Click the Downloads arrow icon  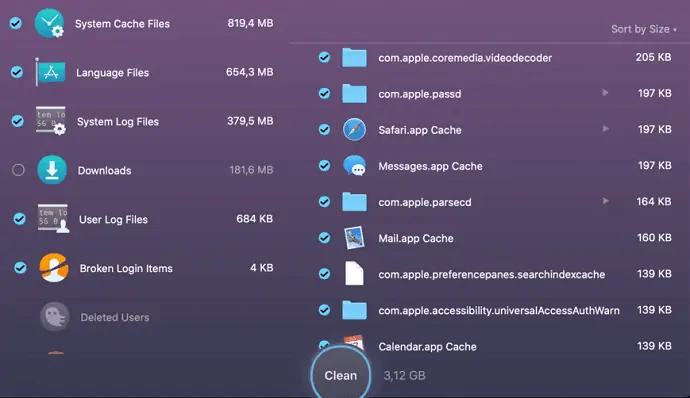(52, 170)
